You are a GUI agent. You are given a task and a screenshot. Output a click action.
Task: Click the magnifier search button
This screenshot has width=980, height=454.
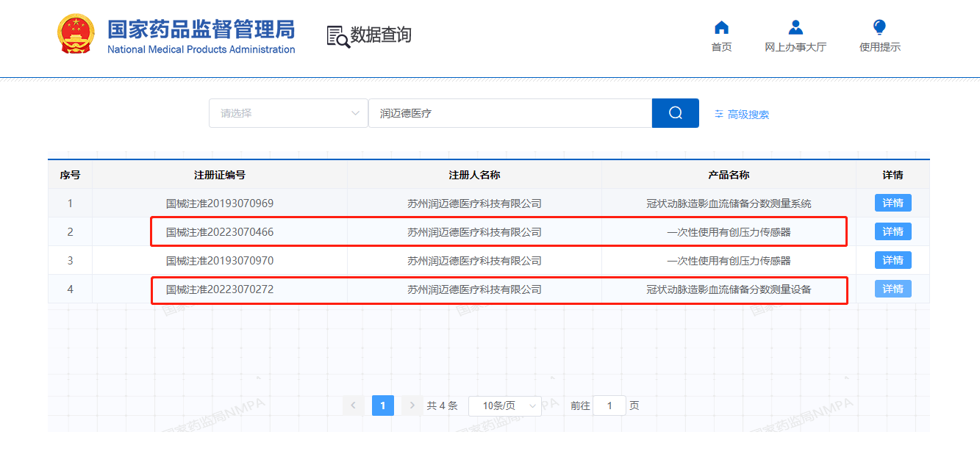coord(676,113)
